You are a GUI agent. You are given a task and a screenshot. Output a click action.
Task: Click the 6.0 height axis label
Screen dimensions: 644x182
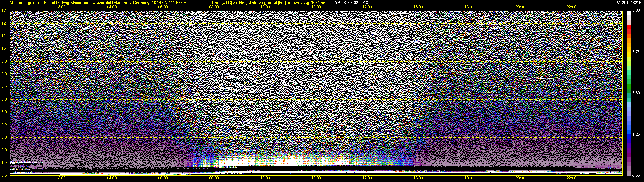(4, 99)
